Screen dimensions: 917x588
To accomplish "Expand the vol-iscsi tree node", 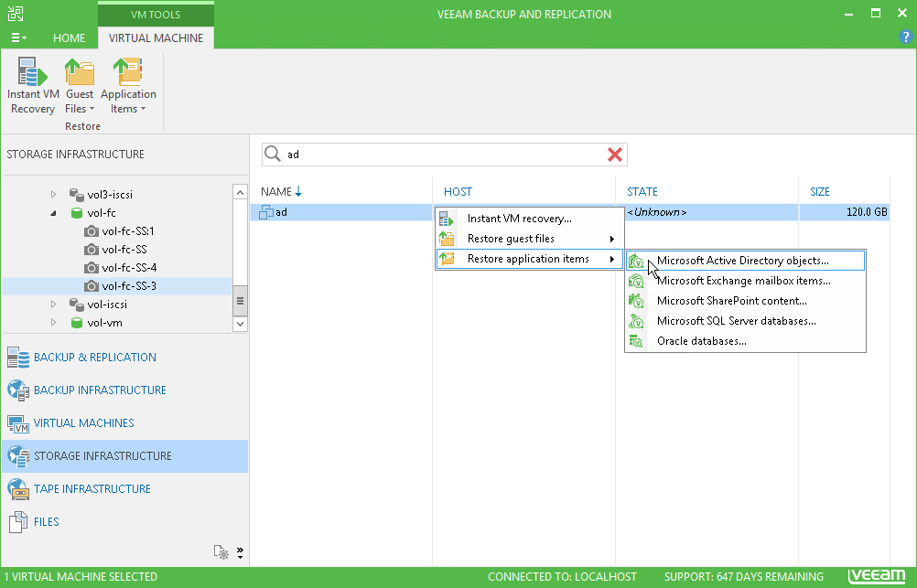I will 53,305.
